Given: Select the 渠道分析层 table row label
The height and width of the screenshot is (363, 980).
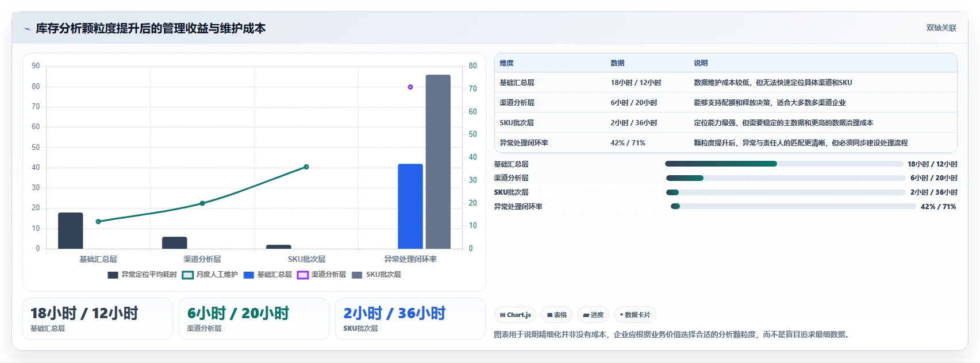Looking at the screenshot, I should click(517, 103).
